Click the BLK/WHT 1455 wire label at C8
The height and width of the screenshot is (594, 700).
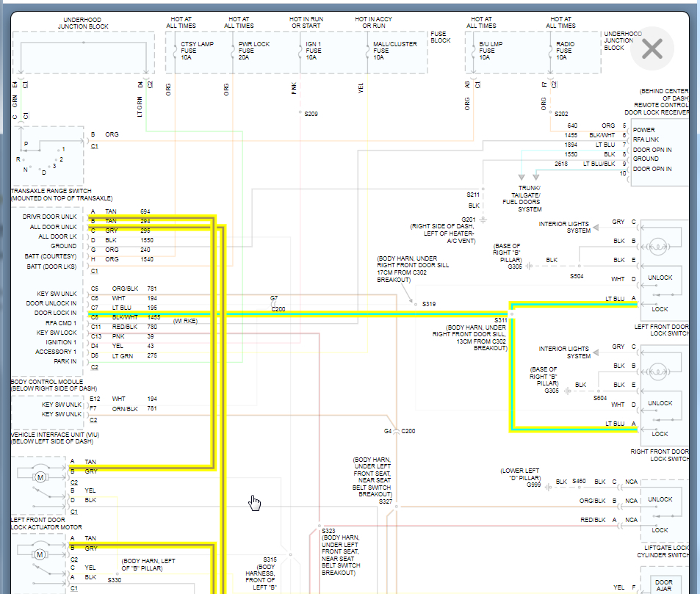click(136, 317)
